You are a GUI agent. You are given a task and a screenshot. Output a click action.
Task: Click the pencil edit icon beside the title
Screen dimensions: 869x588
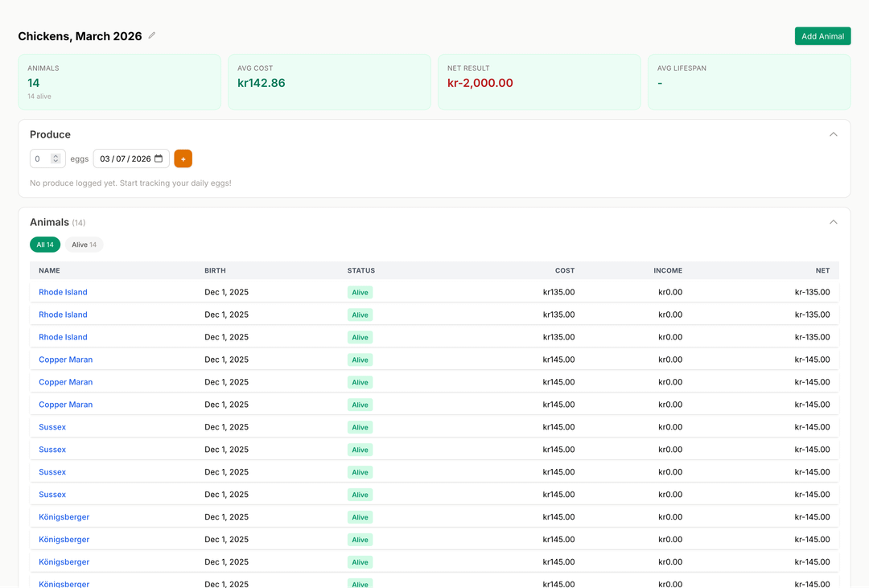click(152, 35)
